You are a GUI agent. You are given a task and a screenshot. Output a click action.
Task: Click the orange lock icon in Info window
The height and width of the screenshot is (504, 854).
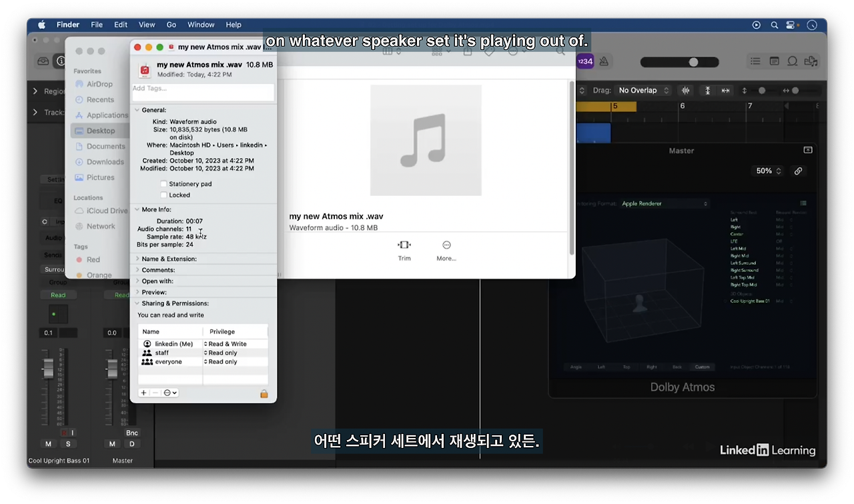click(x=264, y=393)
